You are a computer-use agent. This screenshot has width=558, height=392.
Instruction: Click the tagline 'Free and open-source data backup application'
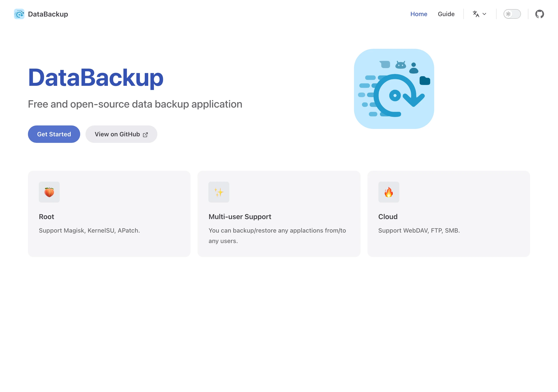click(135, 104)
